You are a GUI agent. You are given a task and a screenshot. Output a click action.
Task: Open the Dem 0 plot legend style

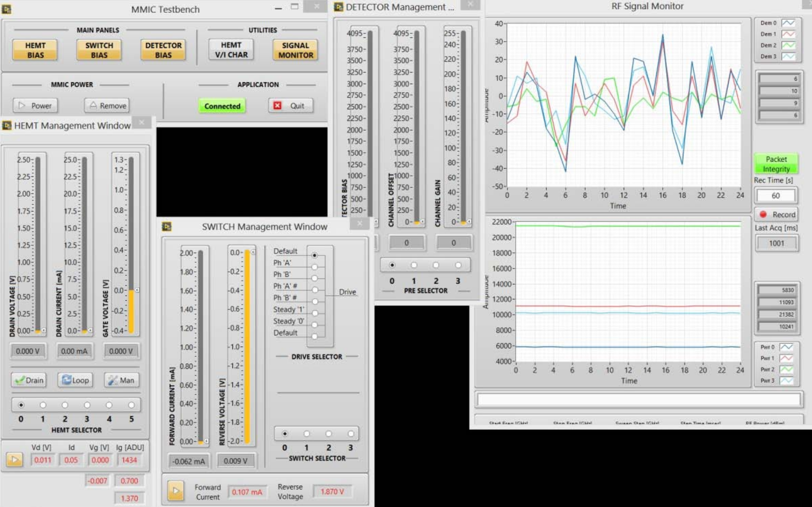click(788, 23)
